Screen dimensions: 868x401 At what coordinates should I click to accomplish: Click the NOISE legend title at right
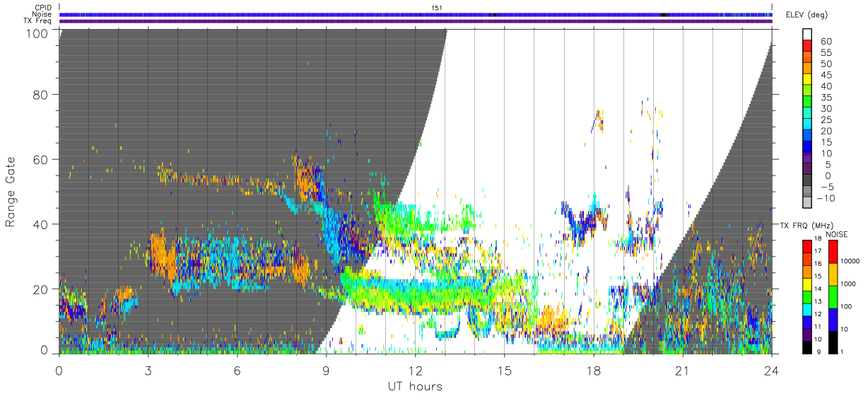837,234
